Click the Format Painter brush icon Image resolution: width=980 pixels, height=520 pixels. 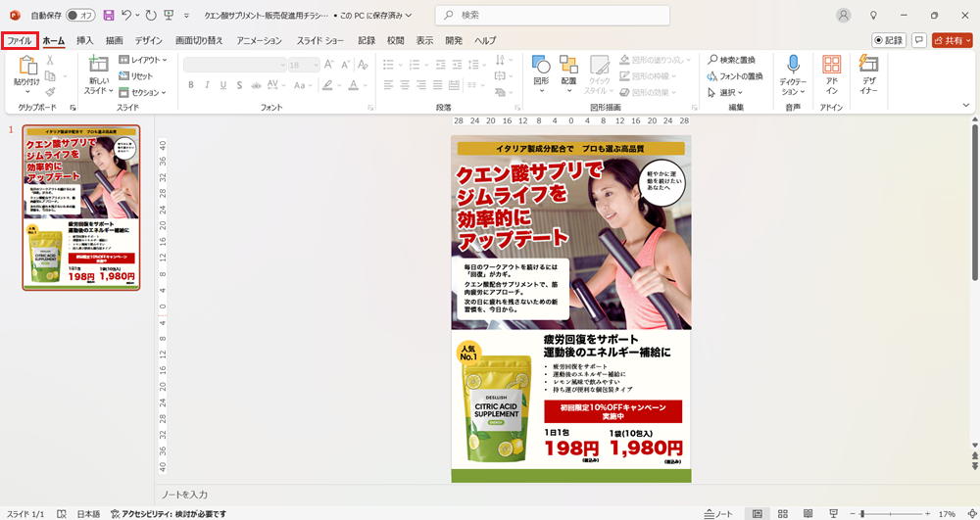click(50, 92)
